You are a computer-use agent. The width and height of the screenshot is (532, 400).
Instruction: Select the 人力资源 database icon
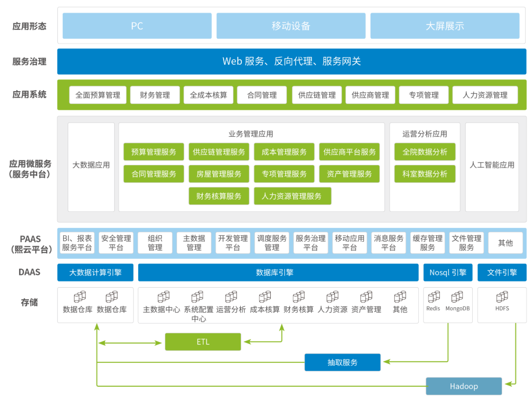tap(332, 297)
